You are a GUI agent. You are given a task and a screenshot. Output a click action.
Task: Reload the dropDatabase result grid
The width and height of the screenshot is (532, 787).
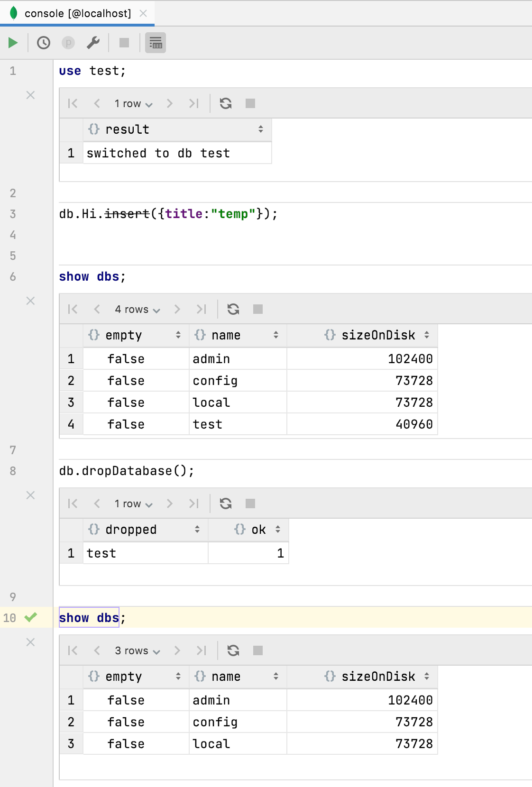tap(226, 503)
